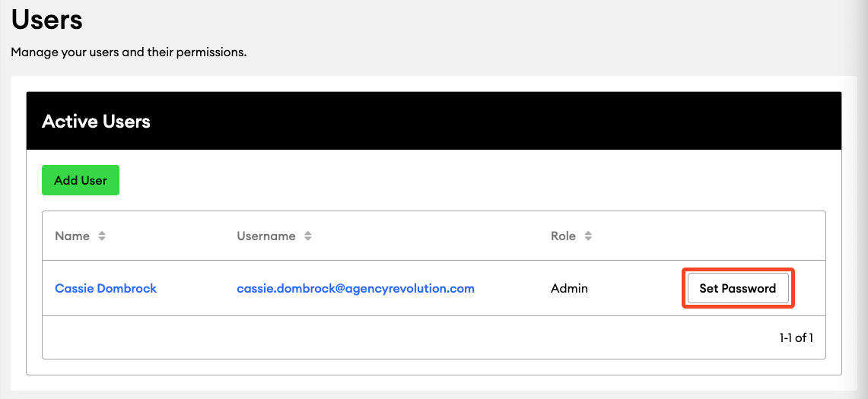Screen dimensions: 868x399
Task: Select the Name column header label
Action: (x=72, y=236)
